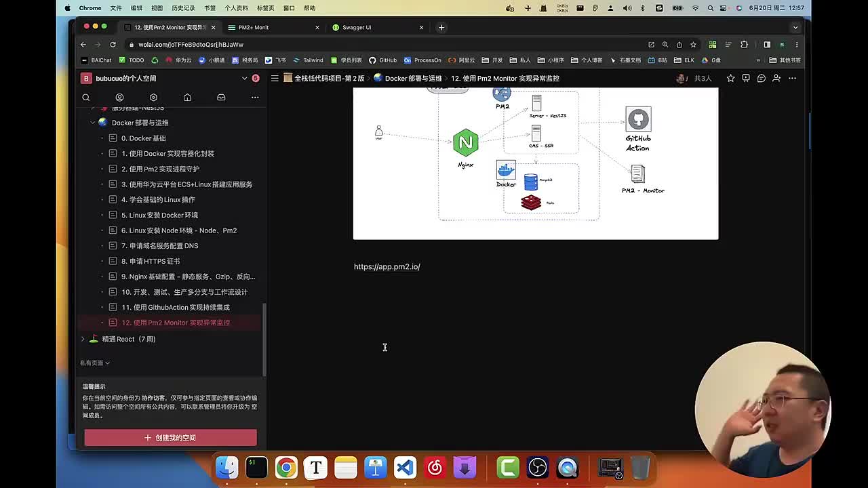The width and height of the screenshot is (868, 488).
Task: Open the three-dot more menu in sidebar
Action: click(x=255, y=98)
